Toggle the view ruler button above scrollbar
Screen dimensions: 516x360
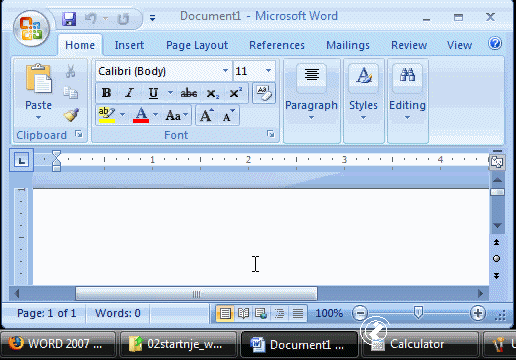coord(497,162)
